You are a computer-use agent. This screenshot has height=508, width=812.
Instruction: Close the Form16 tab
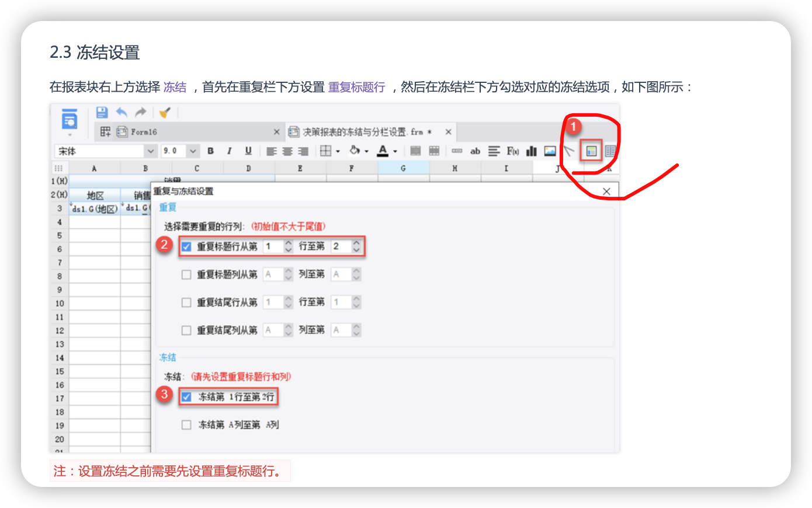277,132
